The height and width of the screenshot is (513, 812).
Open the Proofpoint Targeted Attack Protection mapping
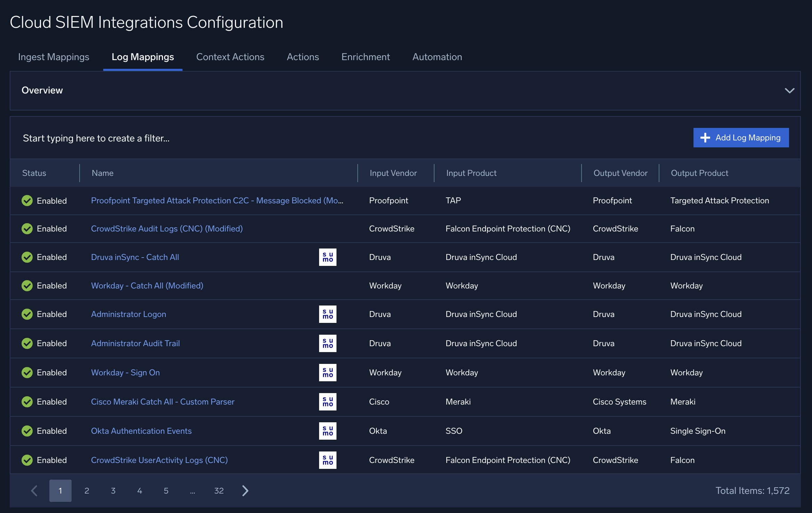point(217,200)
